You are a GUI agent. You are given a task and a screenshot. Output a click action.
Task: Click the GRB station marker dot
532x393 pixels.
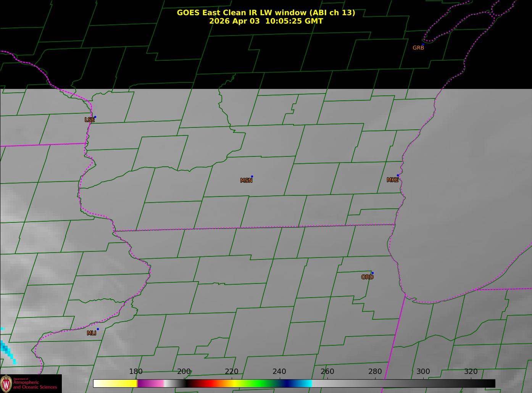423,45
